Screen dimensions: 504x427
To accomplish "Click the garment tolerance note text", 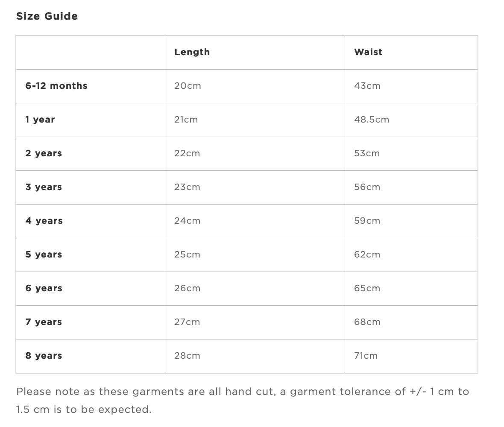I will (x=243, y=401).
